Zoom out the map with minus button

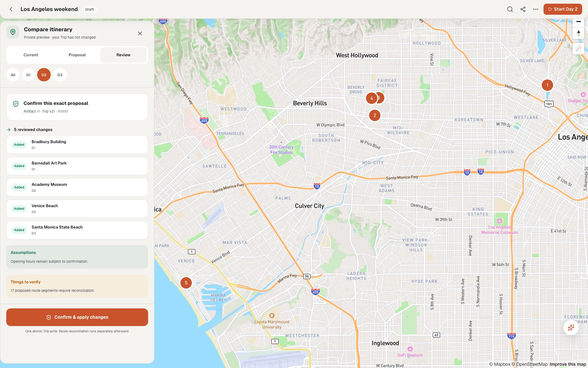tap(578, 22)
